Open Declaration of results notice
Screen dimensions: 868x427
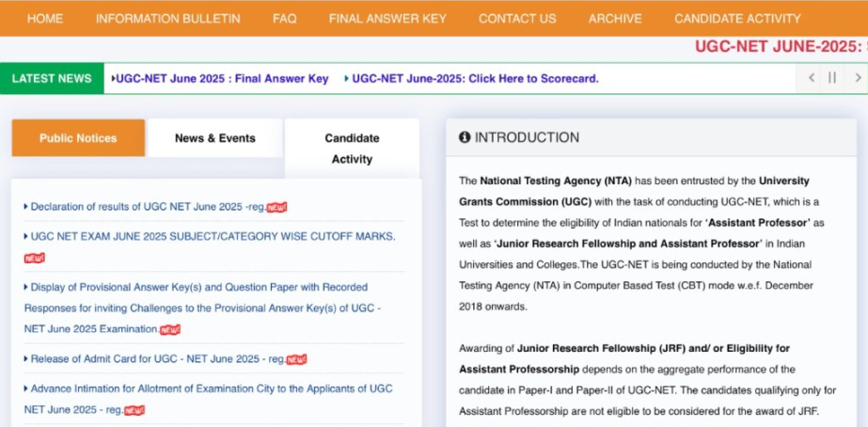[148, 207]
